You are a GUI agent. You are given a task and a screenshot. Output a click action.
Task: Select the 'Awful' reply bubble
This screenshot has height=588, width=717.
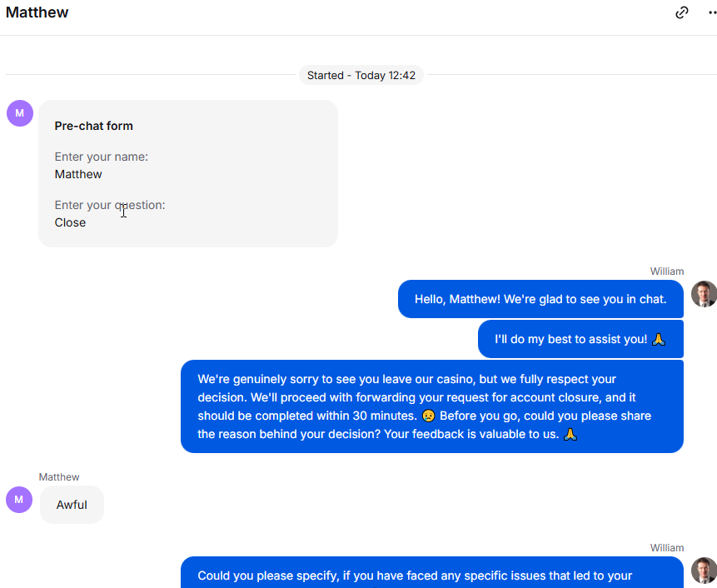tap(72, 505)
